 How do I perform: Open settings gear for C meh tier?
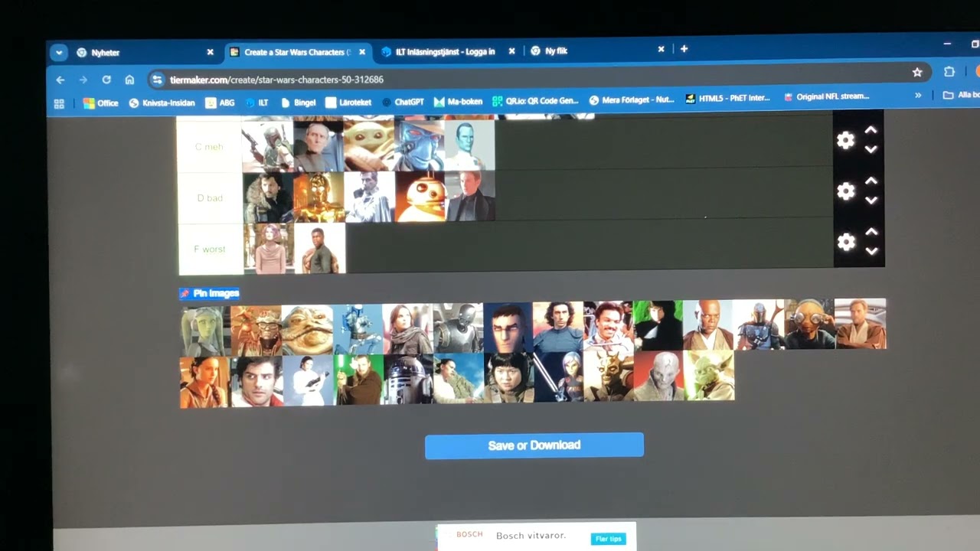(x=845, y=140)
